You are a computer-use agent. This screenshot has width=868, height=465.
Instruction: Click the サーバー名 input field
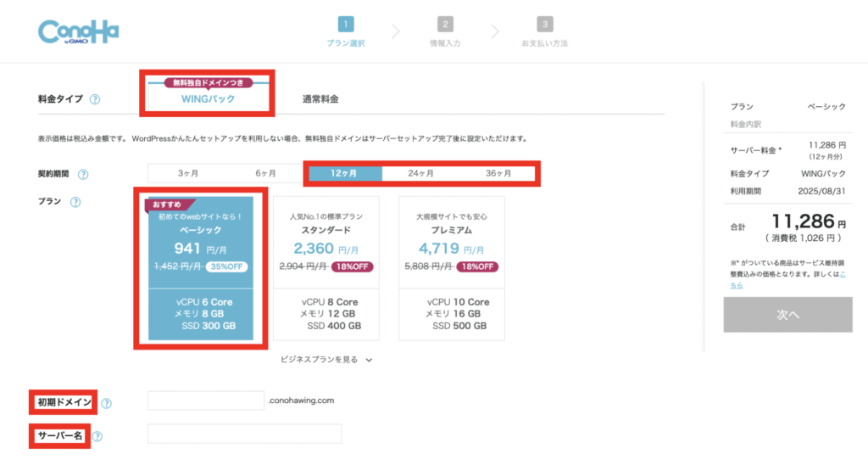[245, 434]
